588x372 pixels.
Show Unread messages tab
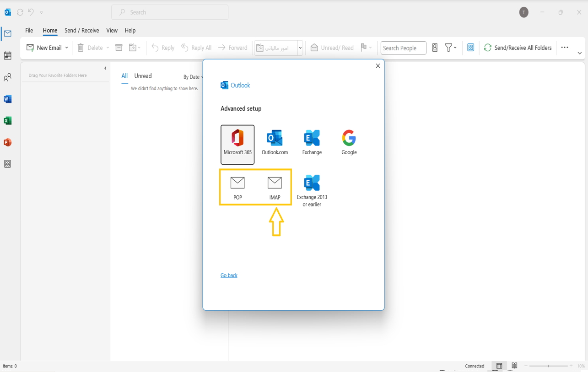click(143, 76)
